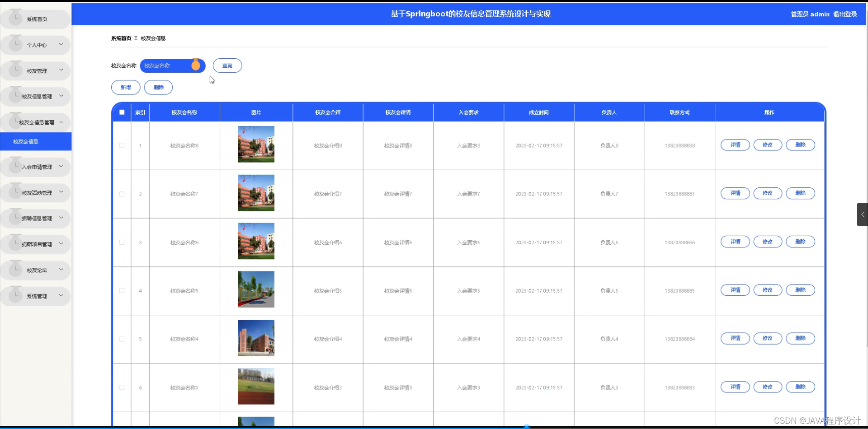Viewport: 868px width, 429px height.
Task: Check the row for 校友会名称5
Action: (122, 291)
